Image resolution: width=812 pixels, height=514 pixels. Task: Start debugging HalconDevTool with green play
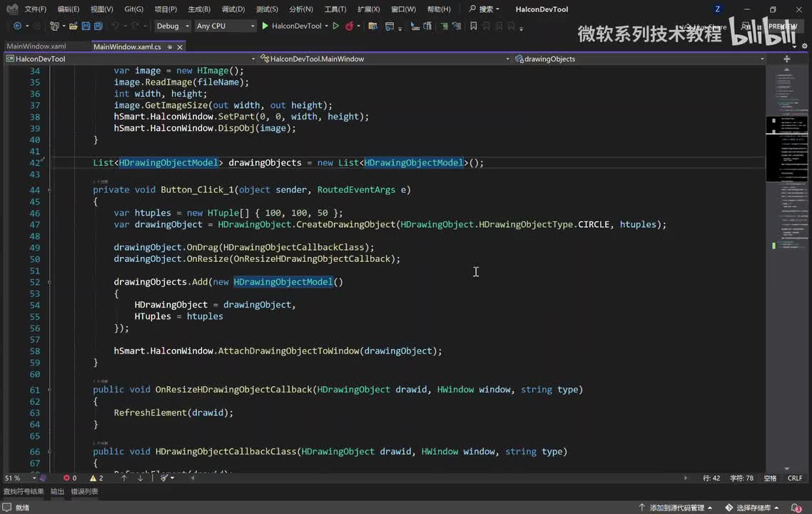tap(265, 26)
